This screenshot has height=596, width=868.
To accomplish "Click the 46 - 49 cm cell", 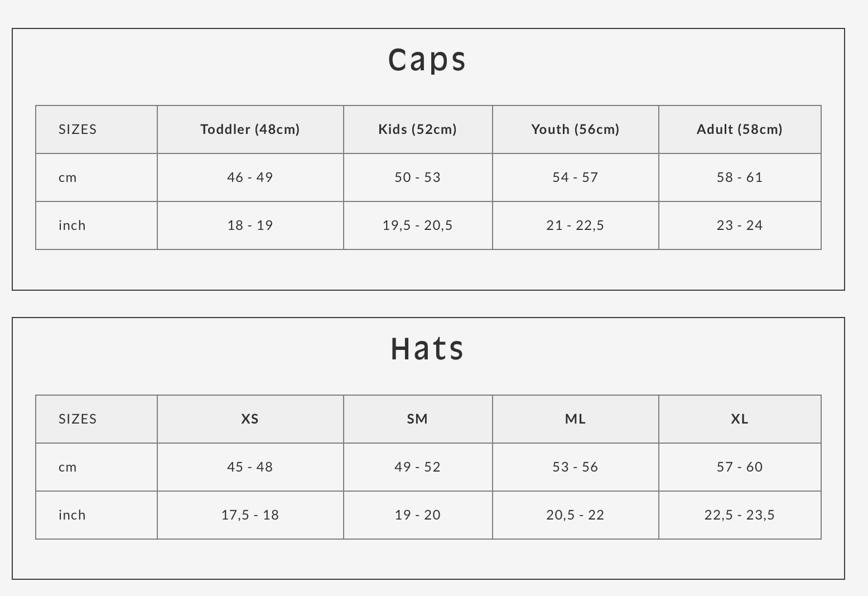I will (x=250, y=177).
